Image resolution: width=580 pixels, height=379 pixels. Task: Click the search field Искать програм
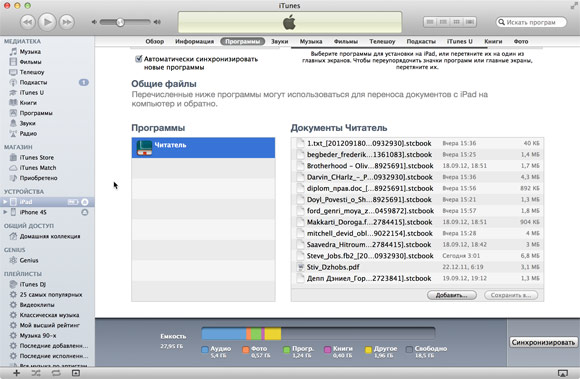531,22
